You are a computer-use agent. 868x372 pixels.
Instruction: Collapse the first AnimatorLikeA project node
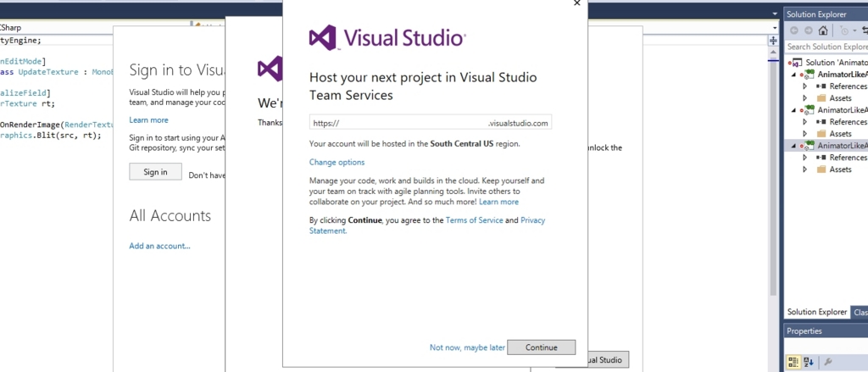(x=794, y=75)
